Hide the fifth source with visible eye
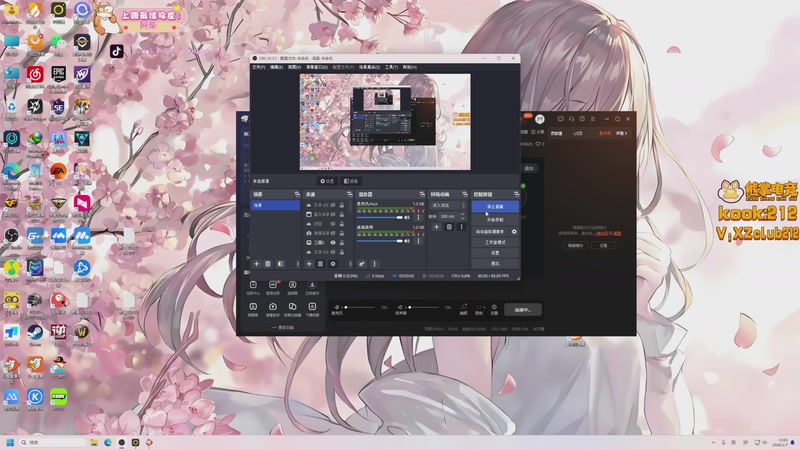The height and width of the screenshot is (450, 800). tap(333, 242)
